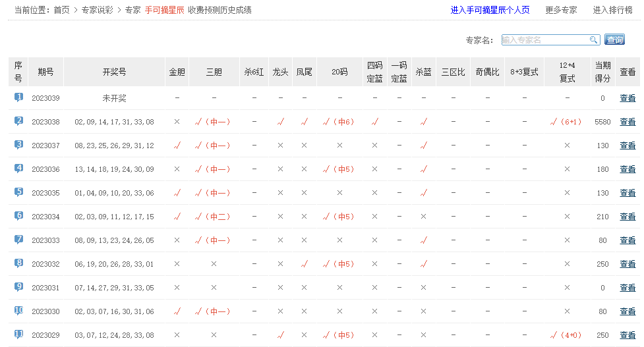Click the number 6 row badge icon
This screenshot has width=644, height=347.
pyautogui.click(x=18, y=216)
